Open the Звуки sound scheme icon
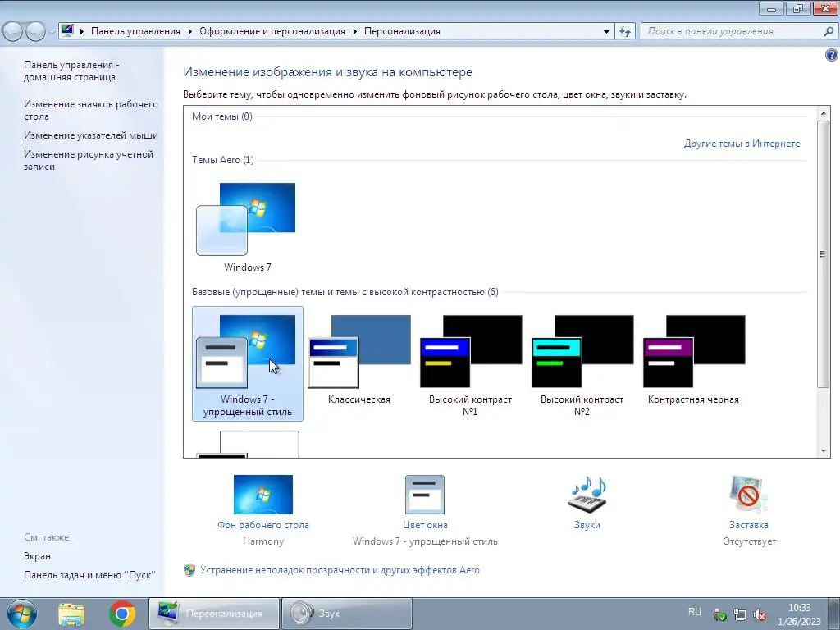The width and height of the screenshot is (840, 630). 587,495
